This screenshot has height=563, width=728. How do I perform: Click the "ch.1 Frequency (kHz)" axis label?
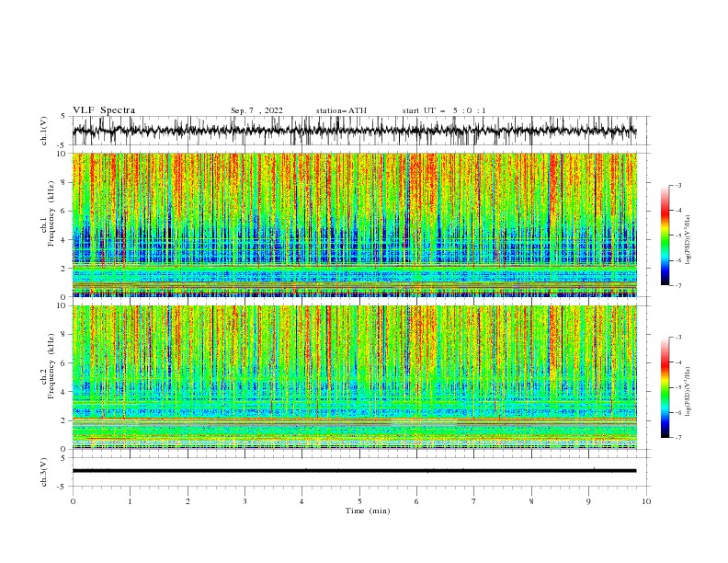(x=48, y=214)
